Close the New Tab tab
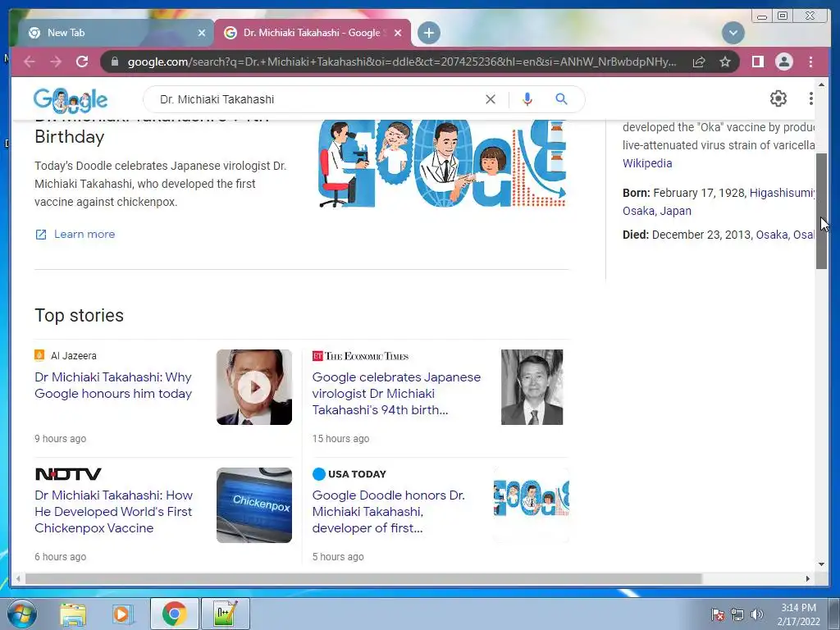The width and height of the screenshot is (840, 630). tap(202, 33)
